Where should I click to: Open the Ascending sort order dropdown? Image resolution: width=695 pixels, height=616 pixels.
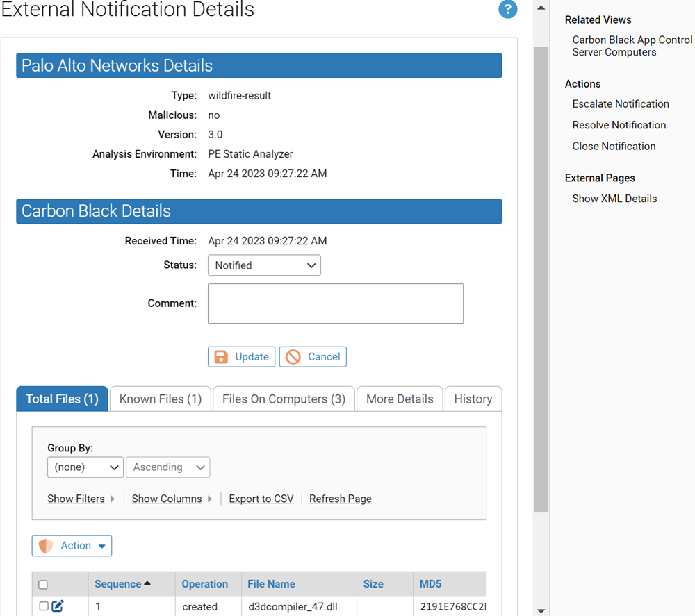pyautogui.click(x=167, y=467)
